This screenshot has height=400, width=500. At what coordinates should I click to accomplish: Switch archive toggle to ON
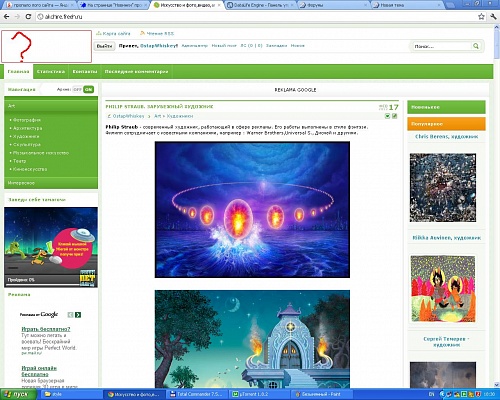pos(89,89)
